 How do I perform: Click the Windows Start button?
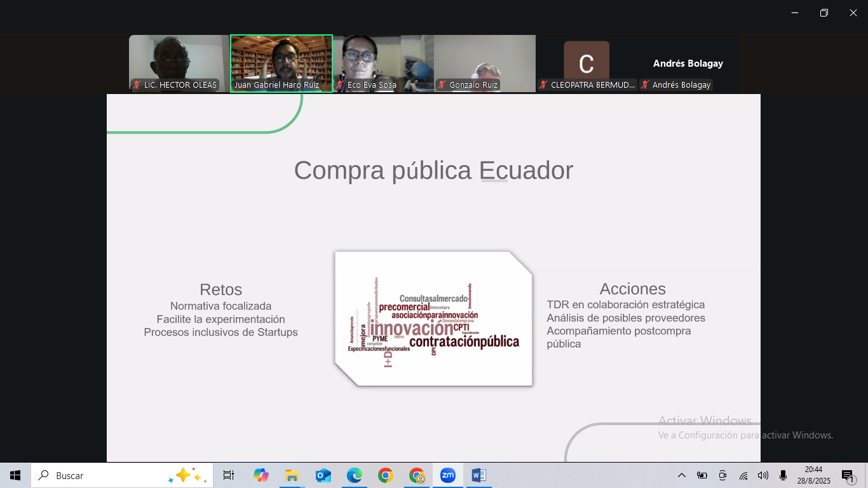(x=15, y=475)
